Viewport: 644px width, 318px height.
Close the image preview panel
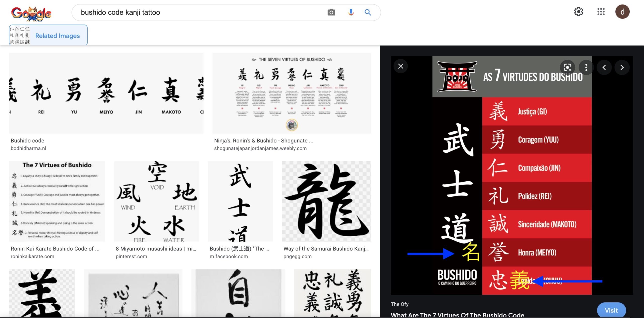tap(401, 66)
